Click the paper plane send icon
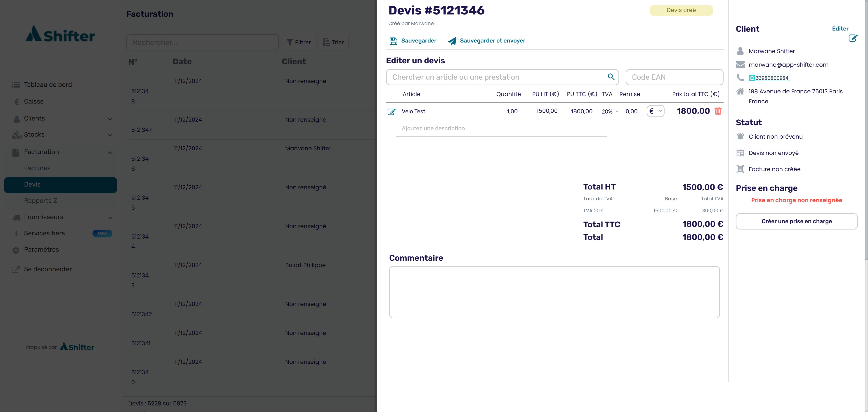This screenshot has height=412, width=868. tap(452, 41)
